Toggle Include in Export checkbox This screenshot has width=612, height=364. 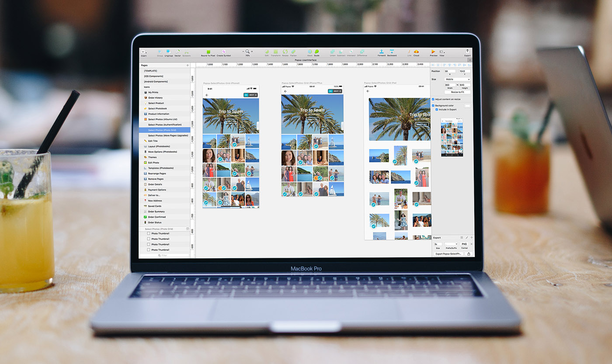437,109
